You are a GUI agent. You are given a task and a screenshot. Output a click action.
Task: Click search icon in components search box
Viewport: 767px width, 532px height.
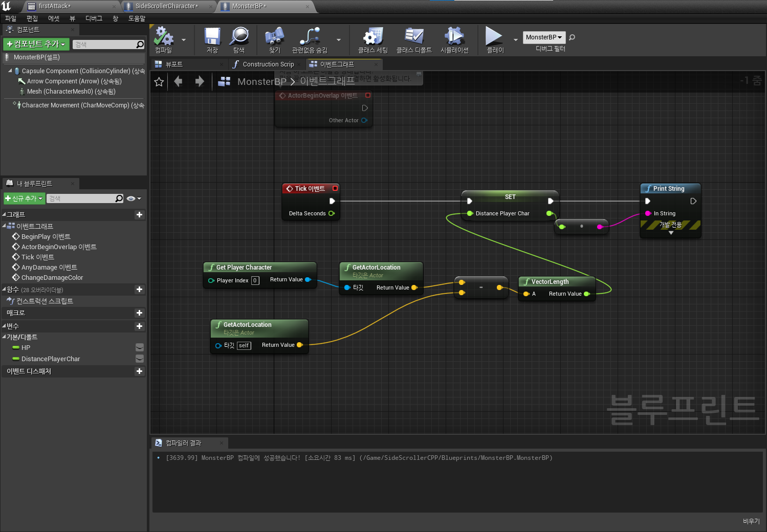coord(140,45)
